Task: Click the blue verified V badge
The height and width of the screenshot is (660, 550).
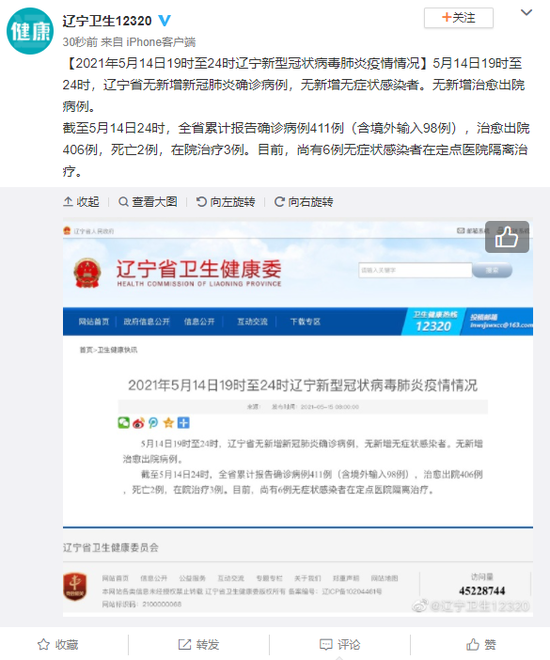Action: [164, 20]
